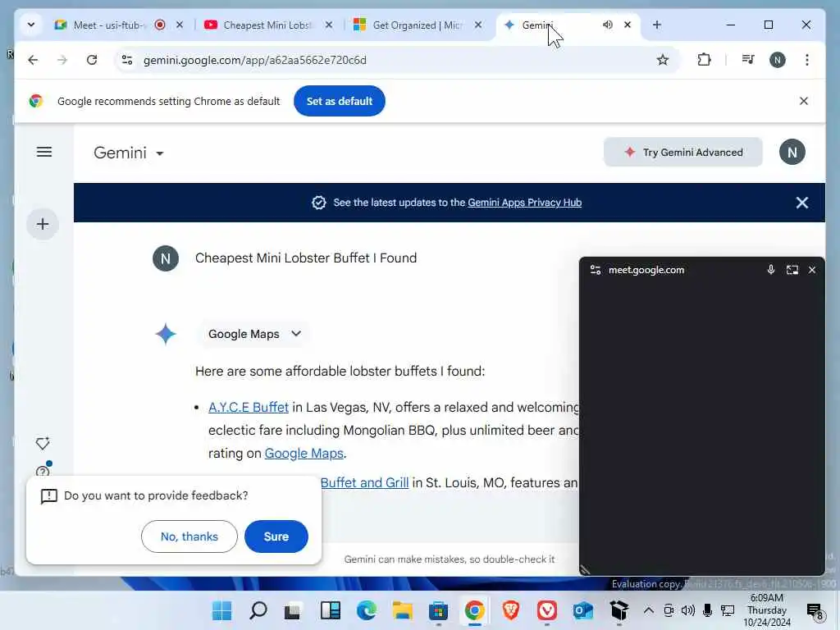
Task: Click the N user avatar beside the prompt
Action: pos(166,258)
